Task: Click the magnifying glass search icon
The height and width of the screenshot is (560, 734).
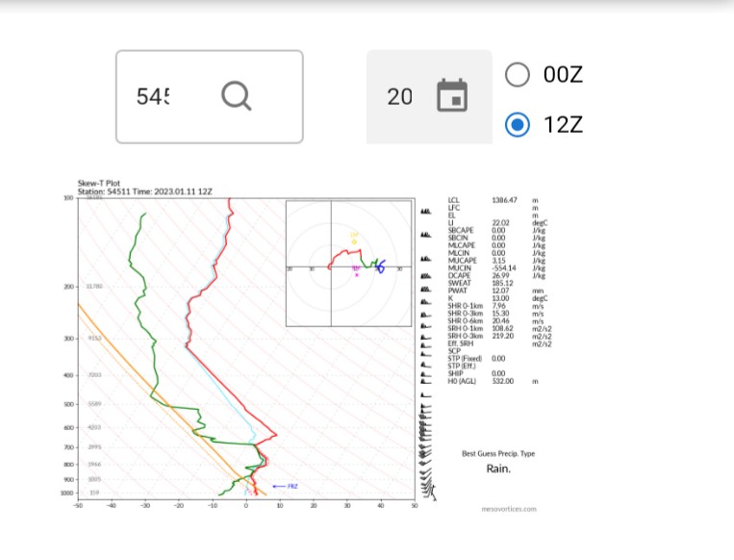Action: (236, 96)
